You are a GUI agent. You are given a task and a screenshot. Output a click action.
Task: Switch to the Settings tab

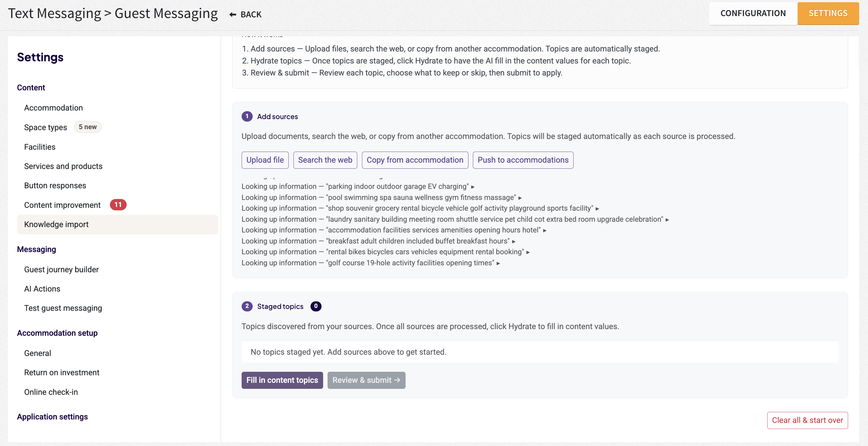(x=828, y=14)
